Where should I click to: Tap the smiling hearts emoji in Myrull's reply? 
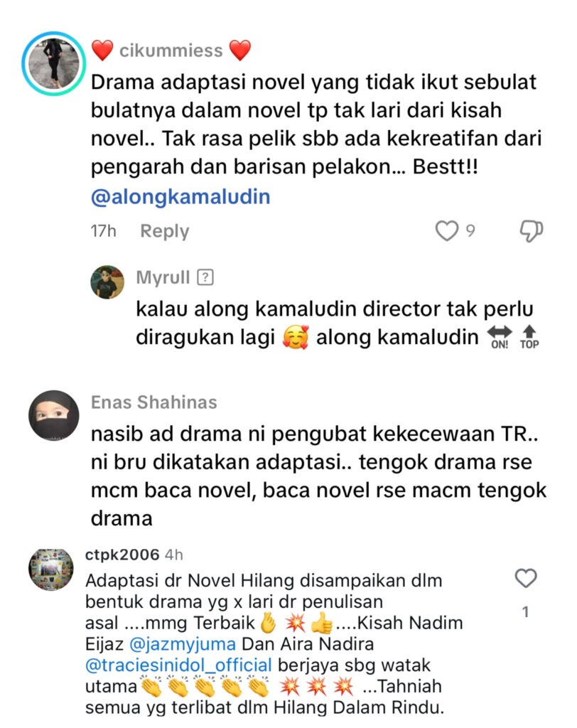pos(296,337)
